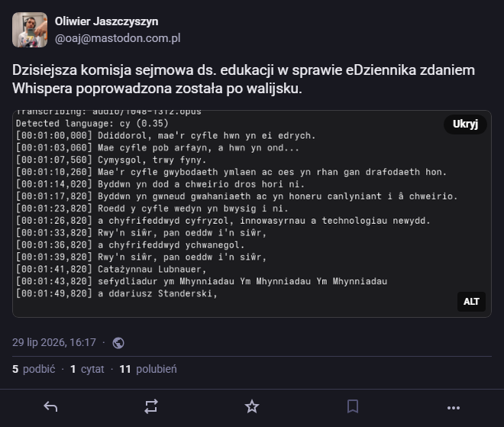504x427 pixels.
Task: View the 1 cytat quotes list
Action: [87, 369]
